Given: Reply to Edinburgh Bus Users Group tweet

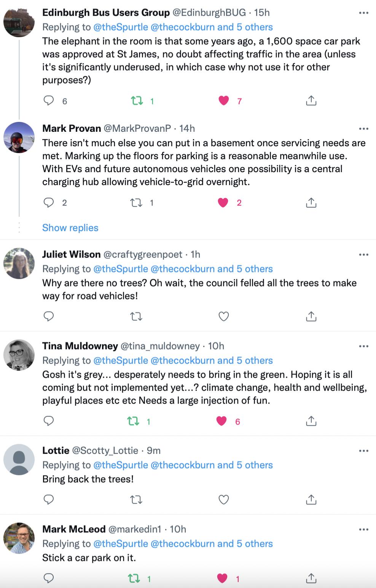Looking at the screenshot, I should 49,101.
